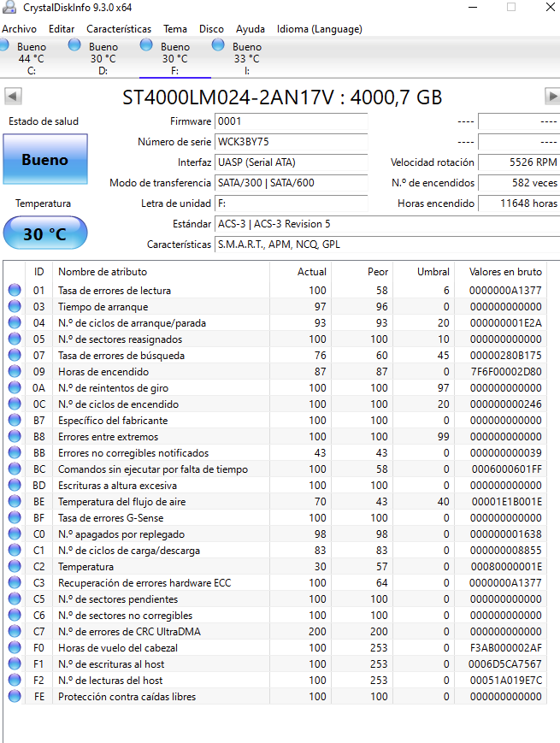Click status icon for Tasa de errores G-Sense
The image size is (560, 743).
(x=15, y=517)
